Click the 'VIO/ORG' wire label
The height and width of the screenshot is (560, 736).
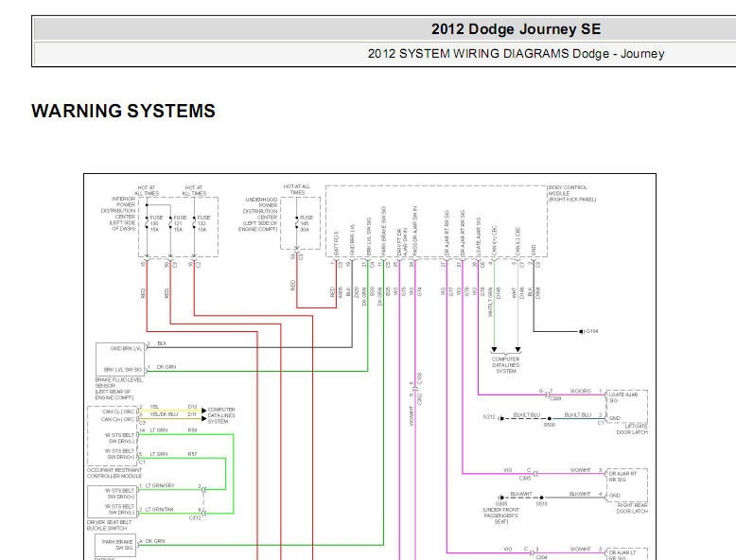580,391
